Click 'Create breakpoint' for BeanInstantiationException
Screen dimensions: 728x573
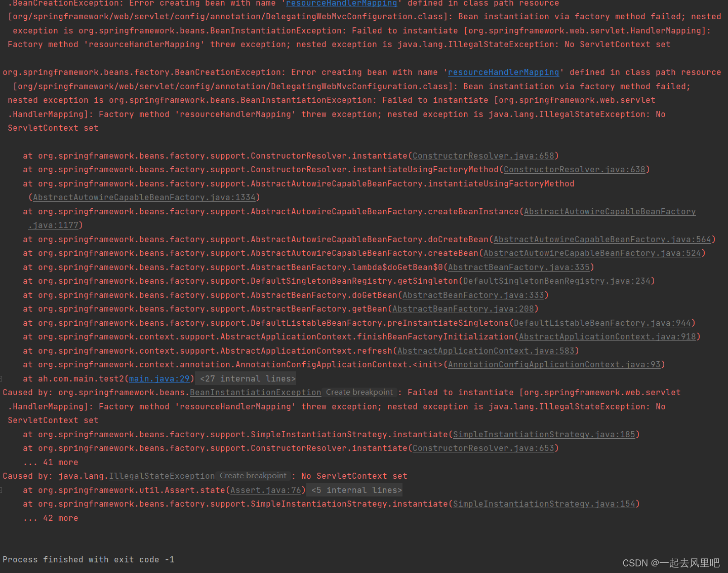point(359,392)
